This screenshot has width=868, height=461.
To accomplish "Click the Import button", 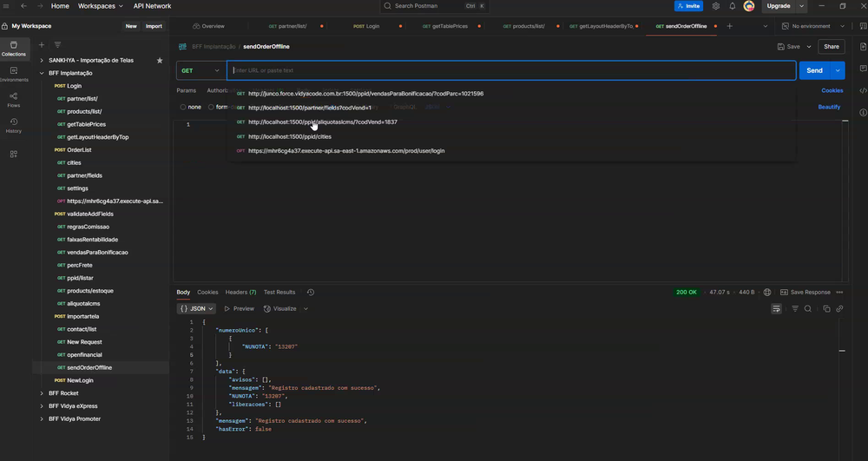I will point(154,26).
